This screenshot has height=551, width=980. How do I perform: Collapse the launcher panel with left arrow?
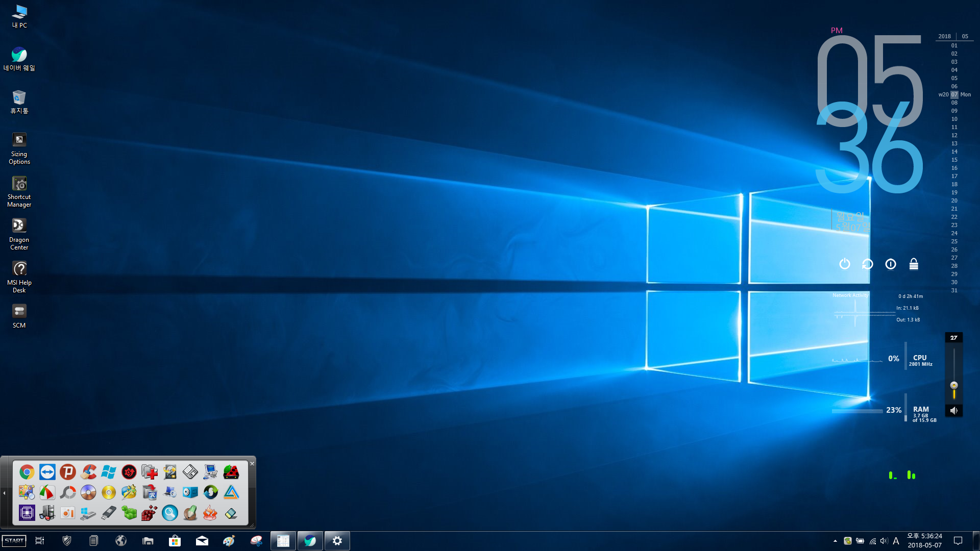point(4,493)
